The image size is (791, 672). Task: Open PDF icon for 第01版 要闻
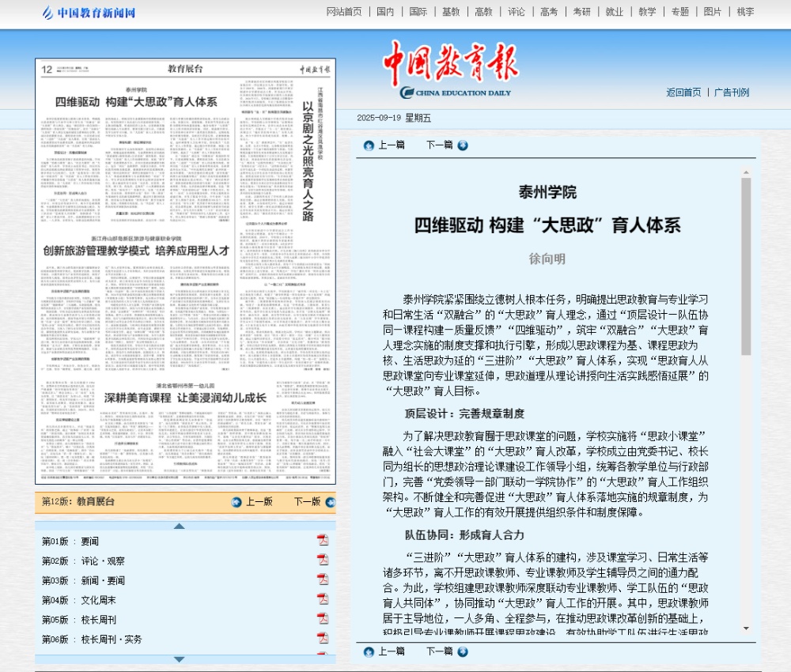click(323, 541)
